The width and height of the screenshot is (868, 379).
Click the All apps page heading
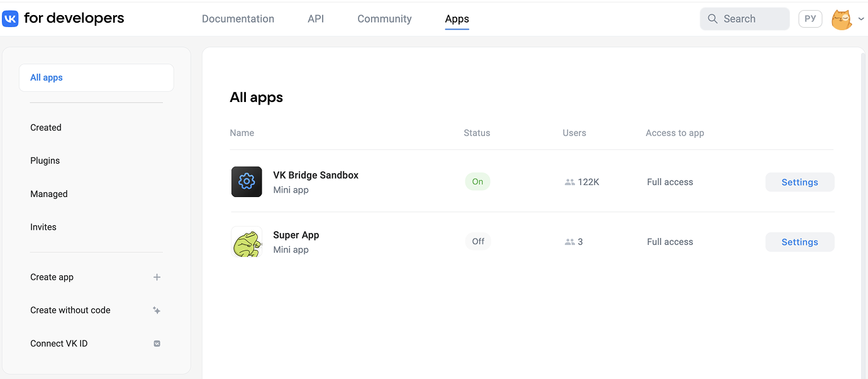[257, 97]
